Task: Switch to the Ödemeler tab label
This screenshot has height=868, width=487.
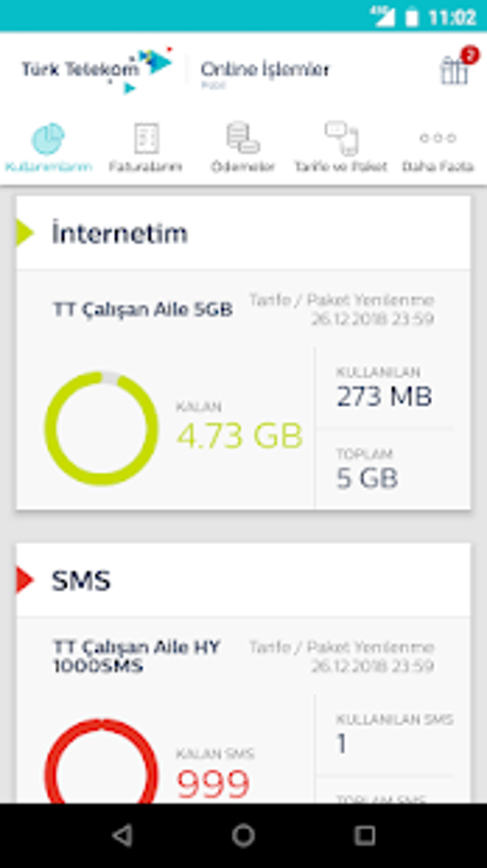Action: (243, 166)
